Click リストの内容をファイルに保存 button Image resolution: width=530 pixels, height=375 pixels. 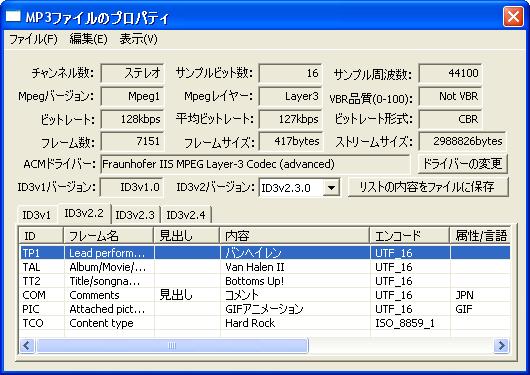428,187
